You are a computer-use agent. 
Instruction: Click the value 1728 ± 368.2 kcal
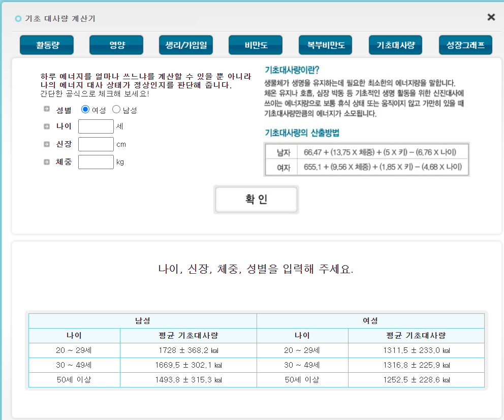(x=188, y=350)
